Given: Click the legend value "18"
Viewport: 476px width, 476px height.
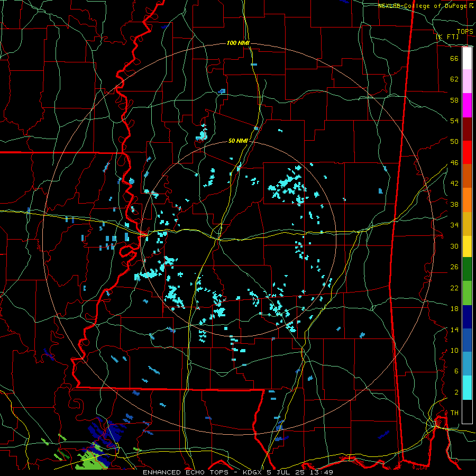Looking at the screenshot, I should [454, 309].
